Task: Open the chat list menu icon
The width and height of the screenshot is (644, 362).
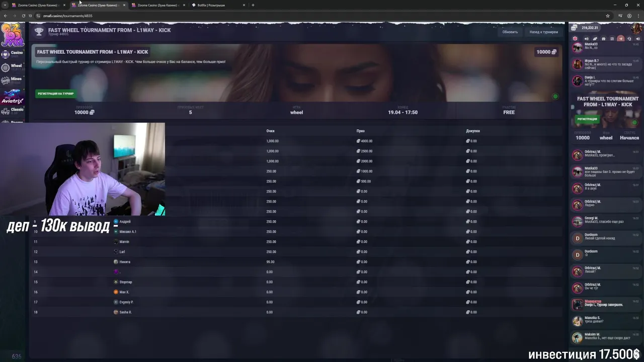Action: [x=612, y=39]
